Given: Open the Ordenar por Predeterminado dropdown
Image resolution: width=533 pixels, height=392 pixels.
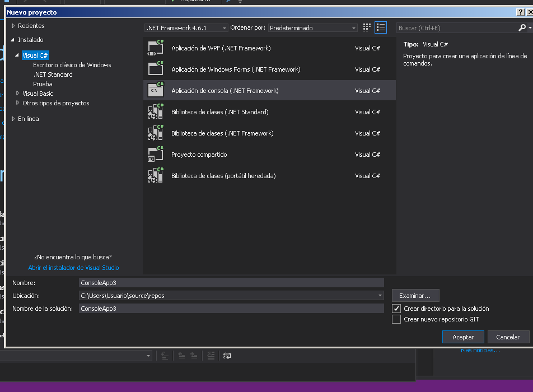Looking at the screenshot, I should coord(312,28).
